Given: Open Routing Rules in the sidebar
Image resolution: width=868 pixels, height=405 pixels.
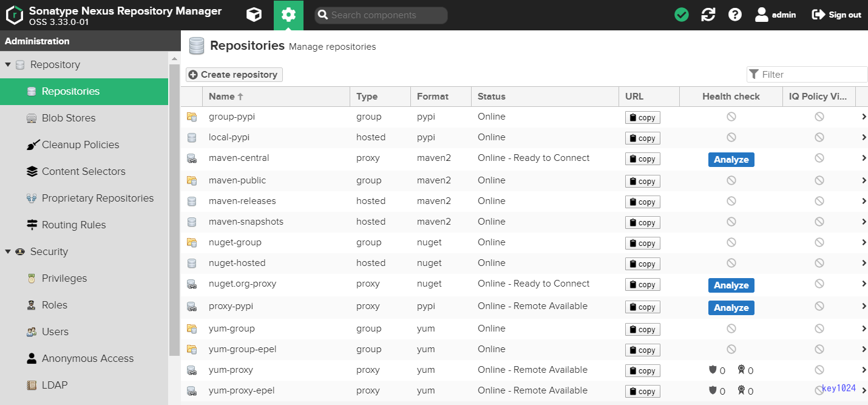Looking at the screenshot, I should [x=84, y=225].
